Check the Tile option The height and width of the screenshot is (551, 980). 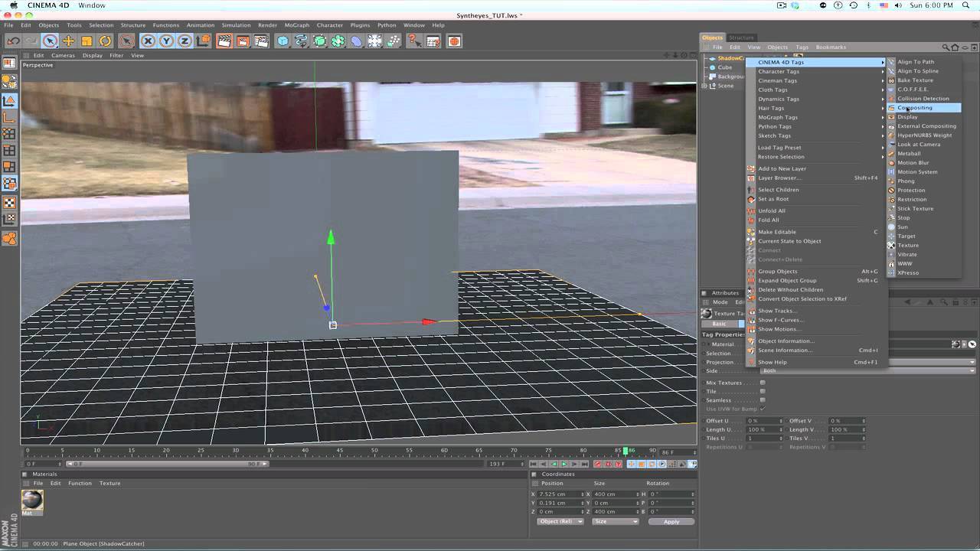click(x=762, y=391)
